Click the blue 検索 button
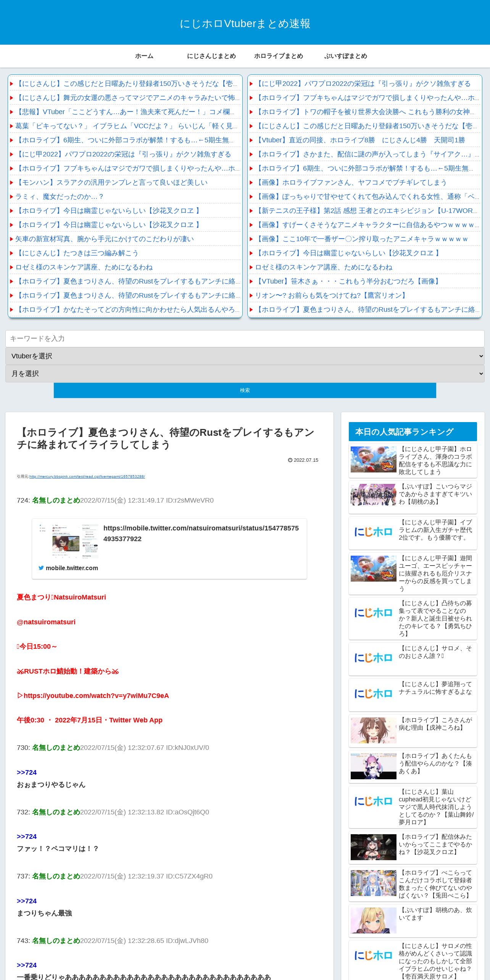The width and height of the screenshot is (490, 980). click(x=245, y=390)
